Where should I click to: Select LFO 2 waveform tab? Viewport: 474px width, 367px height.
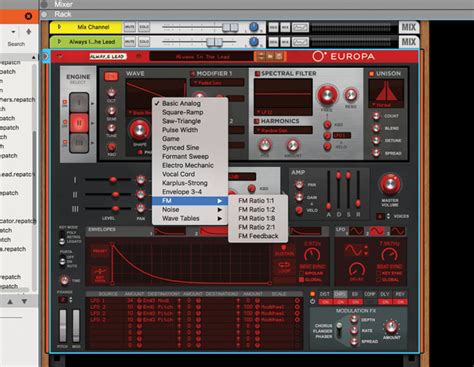[377, 231]
